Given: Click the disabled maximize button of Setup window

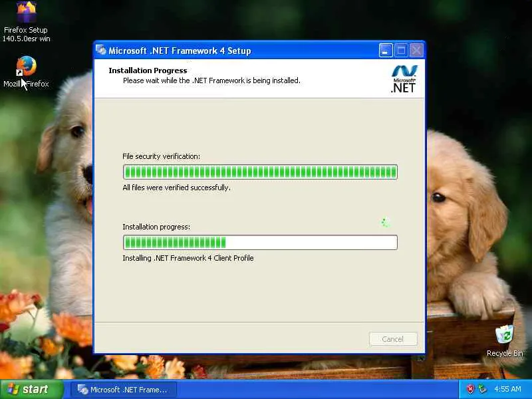Looking at the screenshot, I should tap(401, 51).
